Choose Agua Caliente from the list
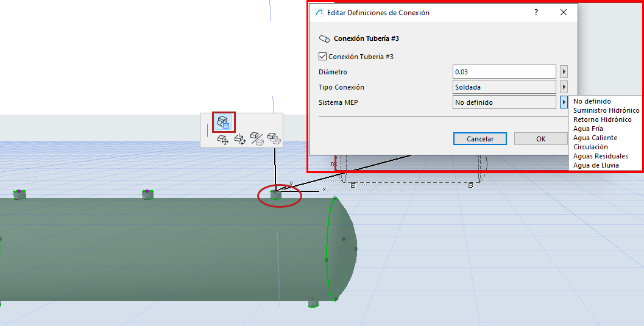Viewport: 644px width, 326px height. [x=595, y=138]
